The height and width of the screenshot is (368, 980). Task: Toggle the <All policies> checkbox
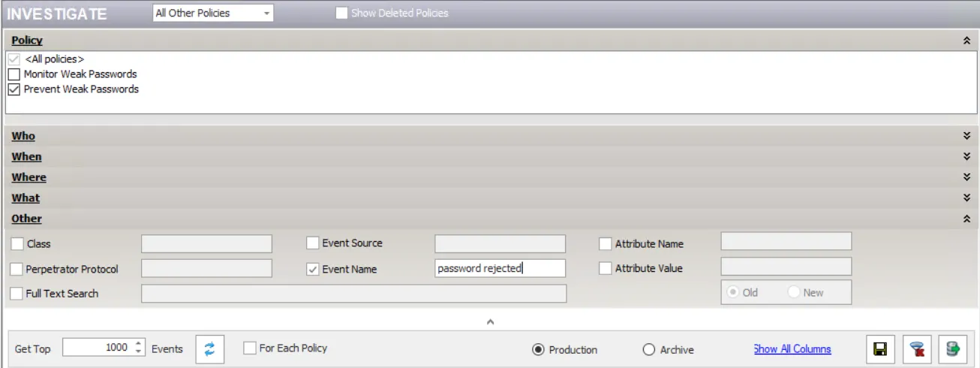coord(14,59)
